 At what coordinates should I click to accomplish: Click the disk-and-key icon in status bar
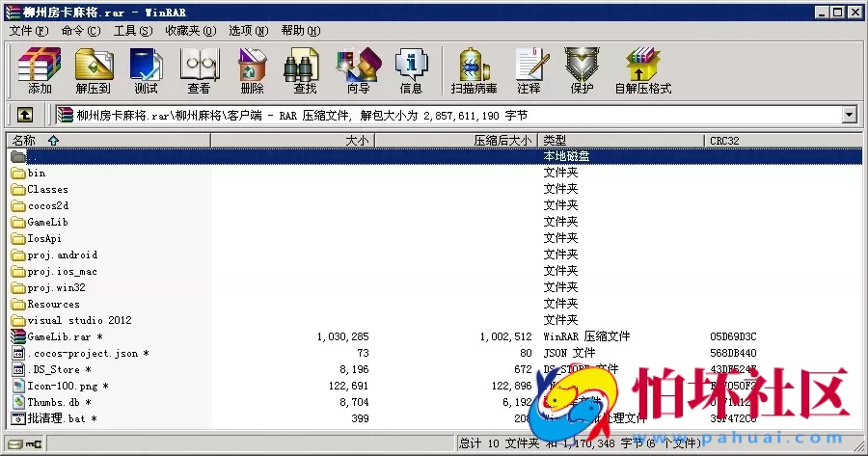click(25, 443)
